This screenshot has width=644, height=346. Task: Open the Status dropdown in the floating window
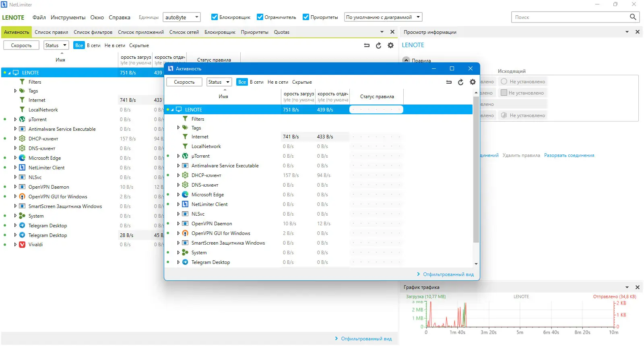pyautogui.click(x=219, y=82)
